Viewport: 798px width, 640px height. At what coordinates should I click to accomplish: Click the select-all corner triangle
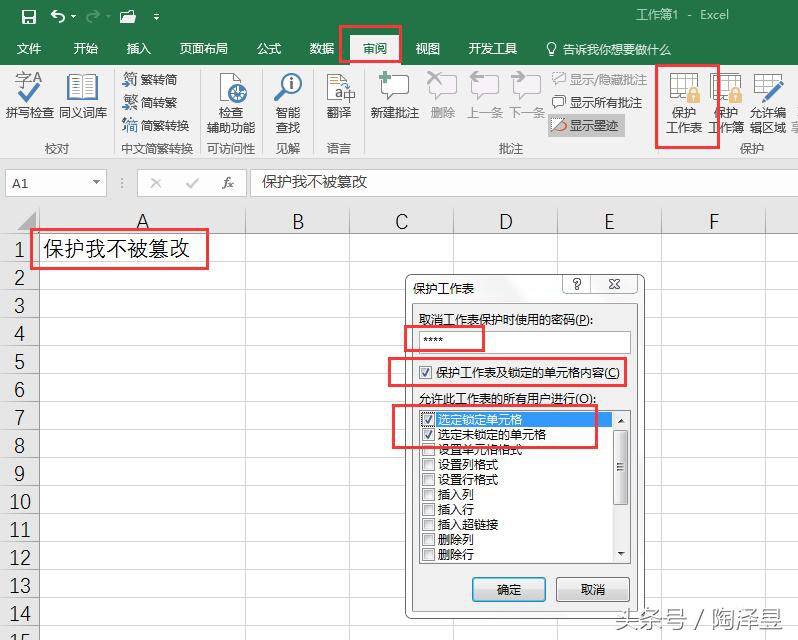[26, 221]
